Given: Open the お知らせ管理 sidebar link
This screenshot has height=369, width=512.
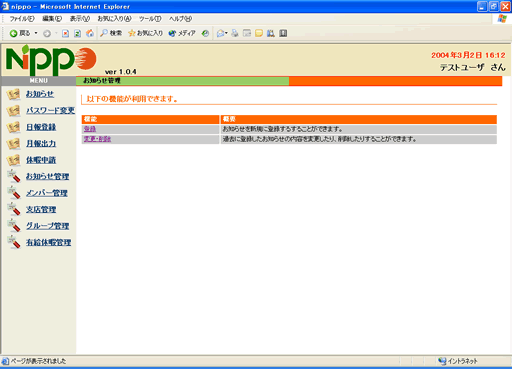Looking at the screenshot, I should coord(48,176).
